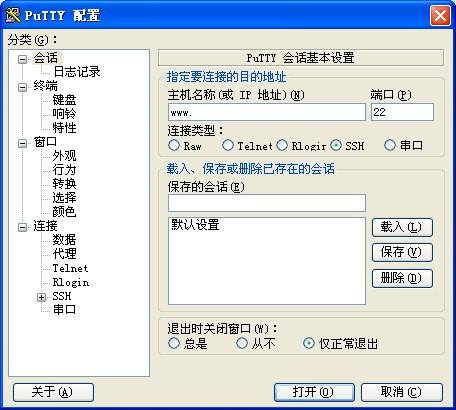Select SSH connection type radio
Screen dimensions: 456x410
click(x=336, y=145)
